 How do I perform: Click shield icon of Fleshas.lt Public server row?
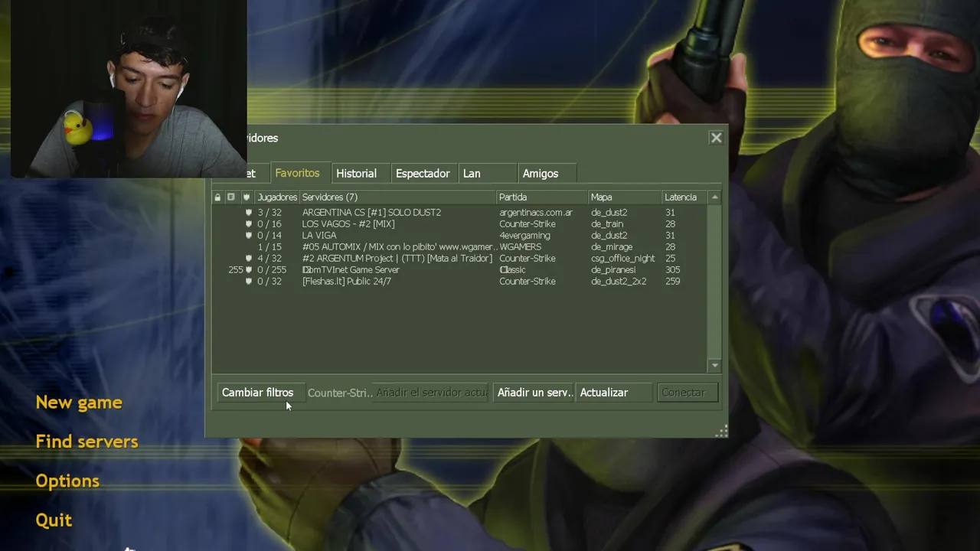248,282
